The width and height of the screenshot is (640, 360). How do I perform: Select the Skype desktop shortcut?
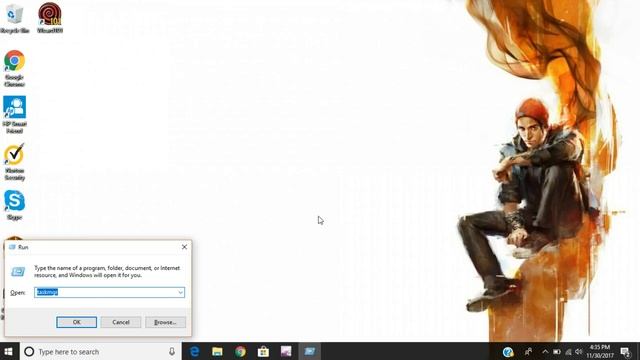[14, 205]
